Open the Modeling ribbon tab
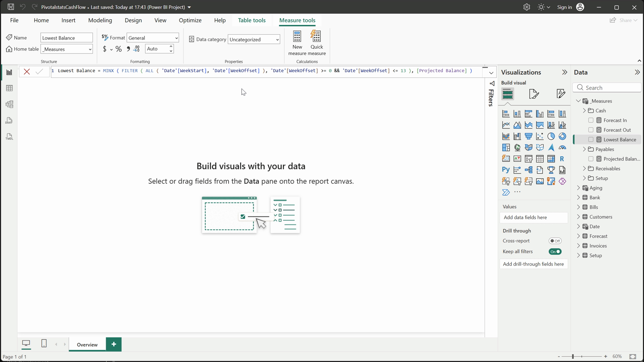 pyautogui.click(x=100, y=20)
